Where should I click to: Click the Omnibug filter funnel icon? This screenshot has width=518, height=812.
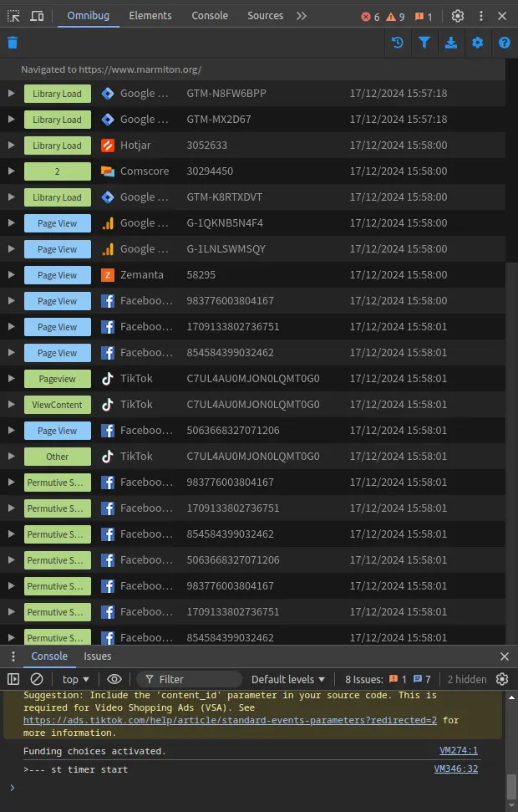click(x=424, y=43)
